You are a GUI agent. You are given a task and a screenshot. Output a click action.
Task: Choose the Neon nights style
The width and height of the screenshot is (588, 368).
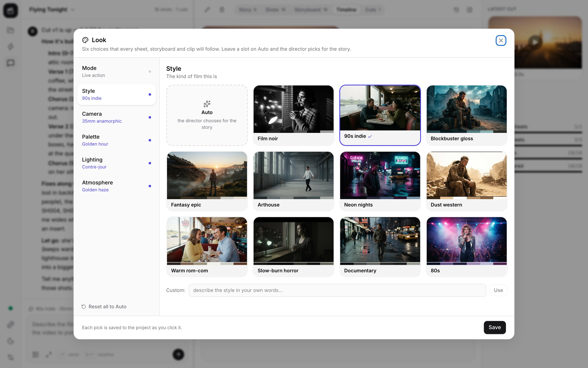click(380, 181)
